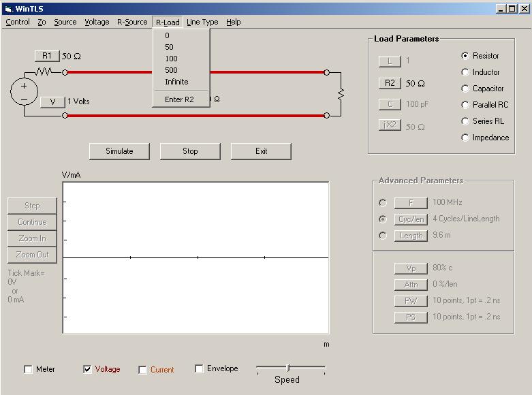Choose 500 in the R-Load menu
The width and height of the screenshot is (532, 395).
(x=181, y=70)
